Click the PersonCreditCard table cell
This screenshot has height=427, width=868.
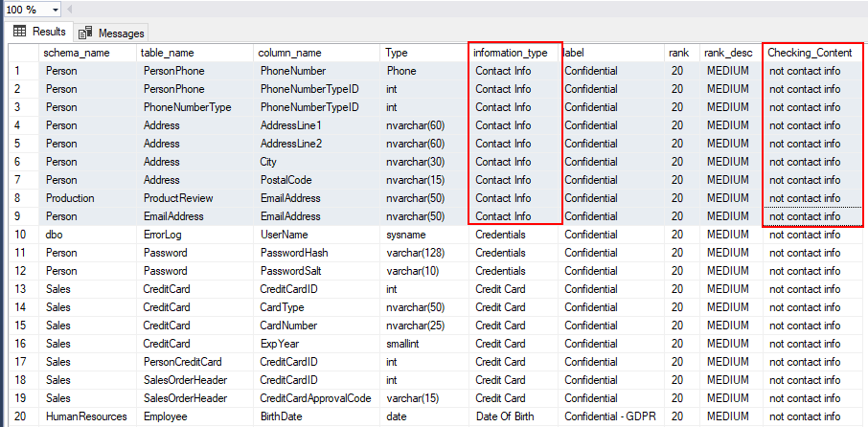point(194,362)
